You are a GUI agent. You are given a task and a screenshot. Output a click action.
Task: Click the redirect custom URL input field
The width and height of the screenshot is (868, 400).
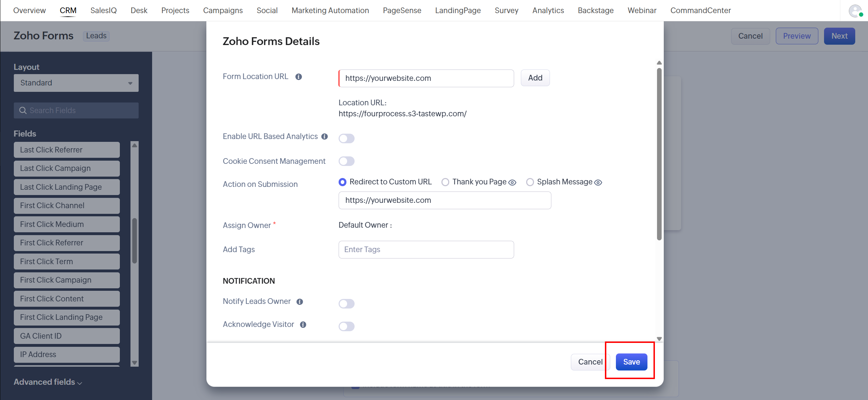click(445, 200)
